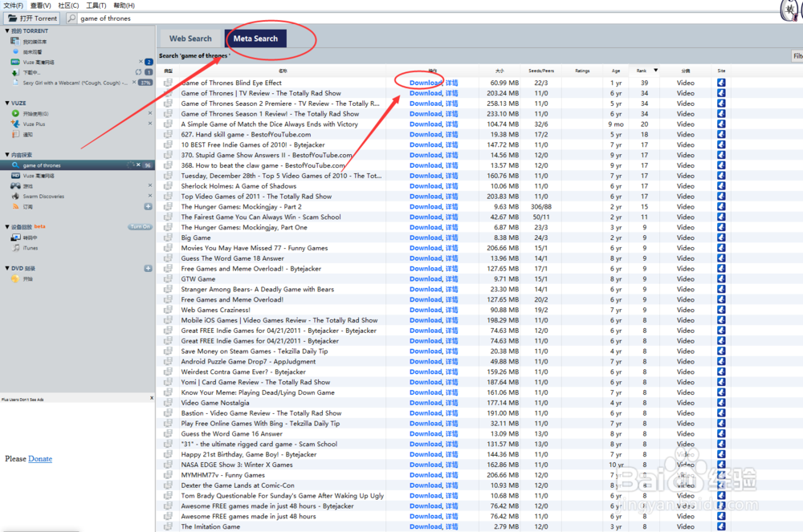
Task: Click the HD icon under game of thrones entry
Action: pos(14,176)
